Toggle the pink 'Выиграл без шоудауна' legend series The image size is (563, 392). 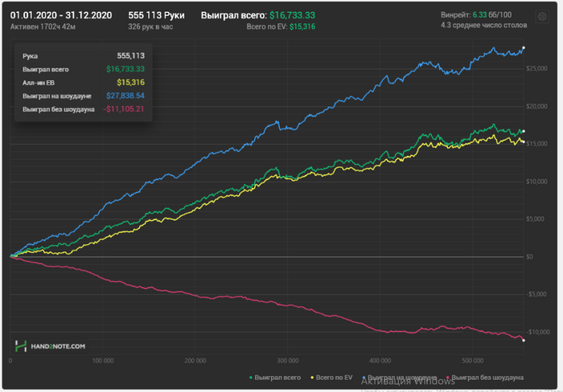pyautogui.click(x=485, y=378)
